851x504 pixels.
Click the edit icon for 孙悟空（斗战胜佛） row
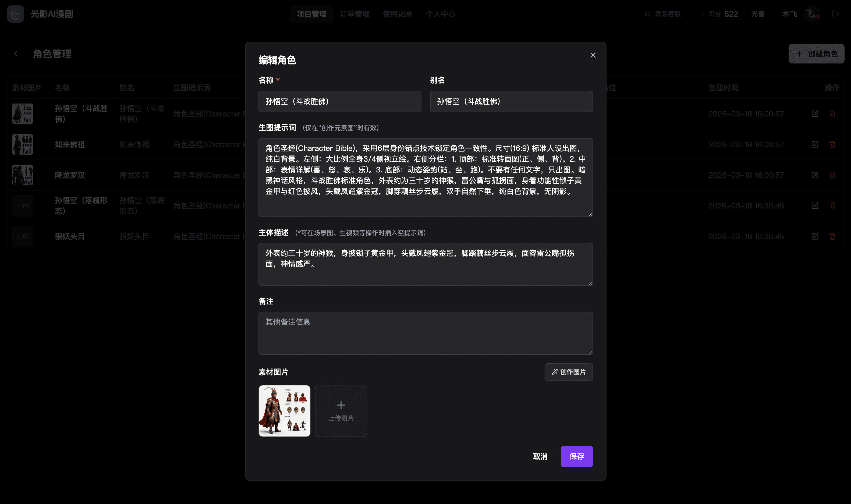click(815, 113)
